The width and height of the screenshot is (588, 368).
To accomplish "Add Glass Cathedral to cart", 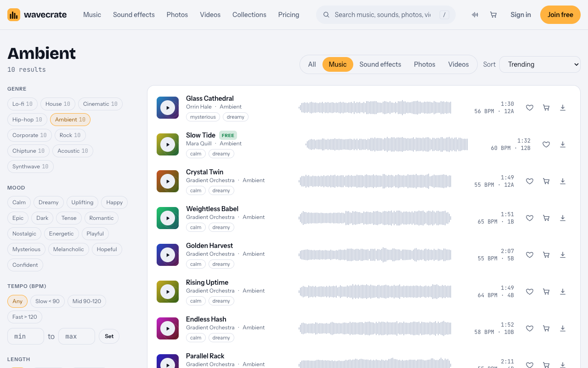I will tap(546, 108).
